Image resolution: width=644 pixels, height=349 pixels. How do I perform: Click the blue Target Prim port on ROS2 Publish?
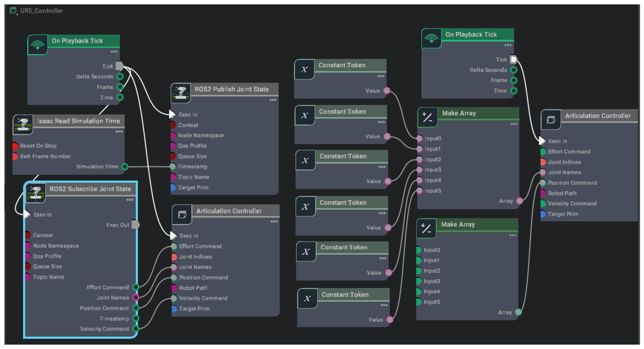coord(173,187)
